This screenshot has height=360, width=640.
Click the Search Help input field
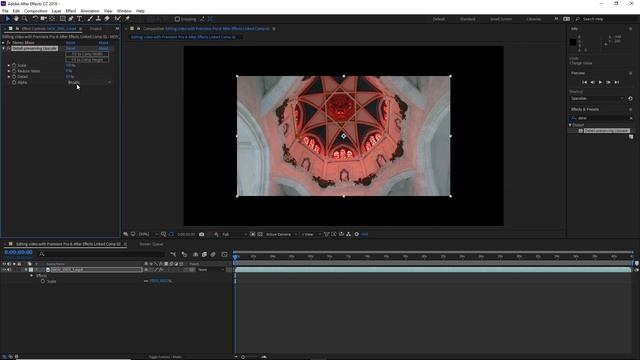tap(606, 19)
